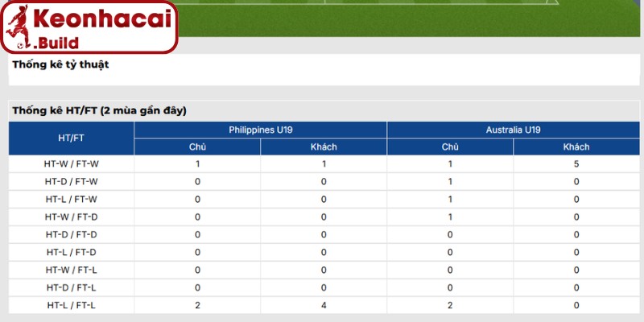
Task: Select the HT-D / FT-W row label
Action: (x=71, y=182)
